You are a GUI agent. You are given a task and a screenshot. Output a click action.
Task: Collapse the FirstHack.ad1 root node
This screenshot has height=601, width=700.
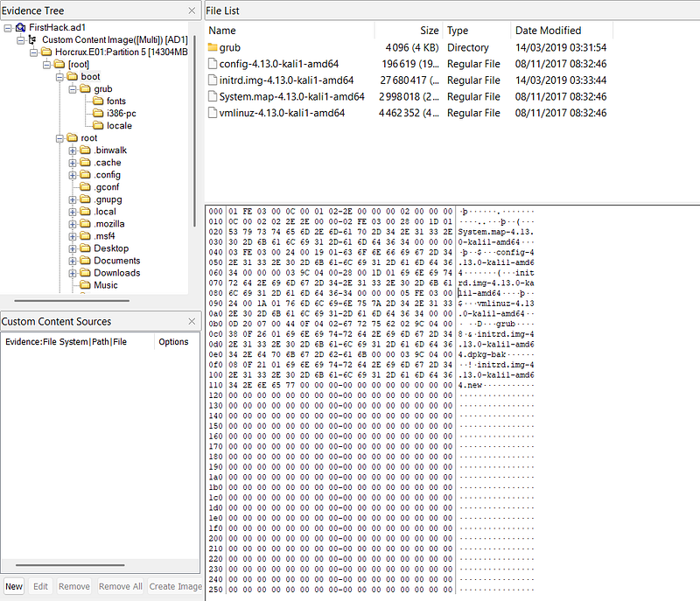[x=8, y=28]
